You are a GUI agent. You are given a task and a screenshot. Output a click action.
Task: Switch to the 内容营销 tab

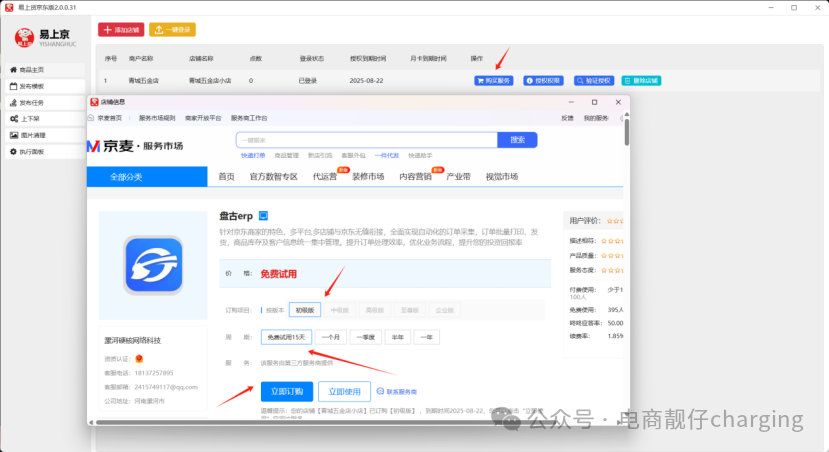(x=416, y=177)
